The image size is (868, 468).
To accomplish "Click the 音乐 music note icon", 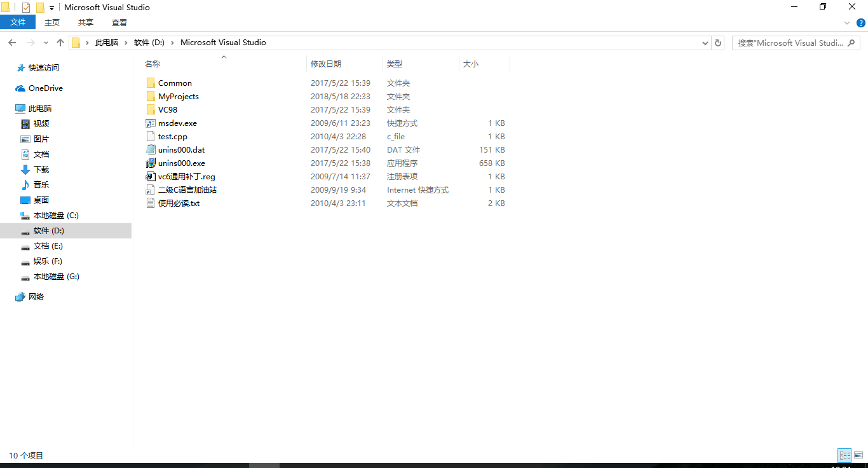I will (x=25, y=185).
